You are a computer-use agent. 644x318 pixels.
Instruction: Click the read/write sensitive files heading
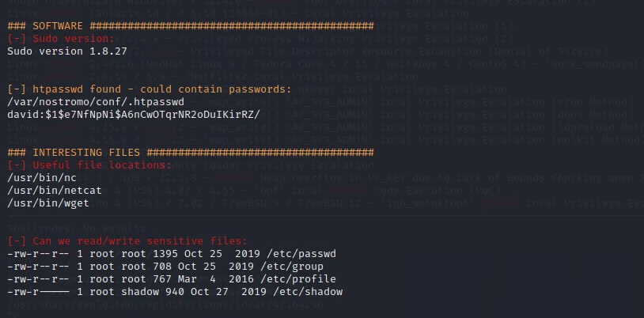click(x=127, y=241)
